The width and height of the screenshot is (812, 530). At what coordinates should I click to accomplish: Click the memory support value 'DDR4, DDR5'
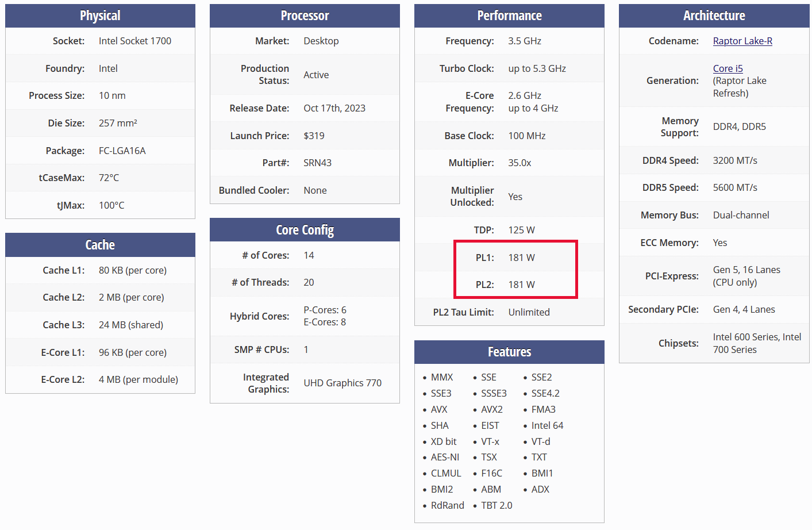(740, 126)
